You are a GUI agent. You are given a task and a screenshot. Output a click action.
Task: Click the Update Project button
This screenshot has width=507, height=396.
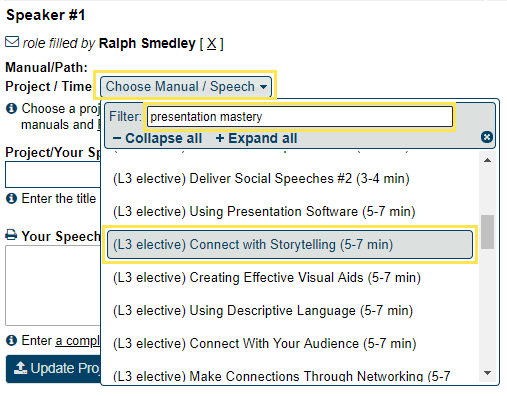53,369
